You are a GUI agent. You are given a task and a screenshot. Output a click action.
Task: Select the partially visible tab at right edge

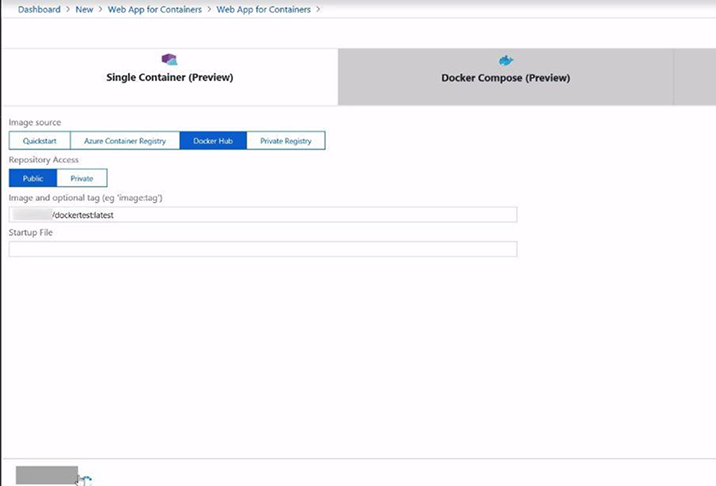point(695,77)
